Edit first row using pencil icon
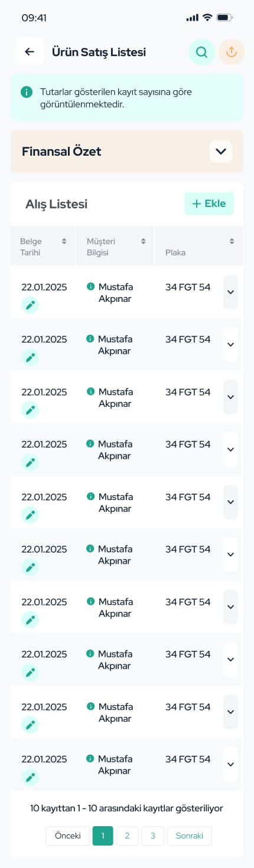 [30, 305]
